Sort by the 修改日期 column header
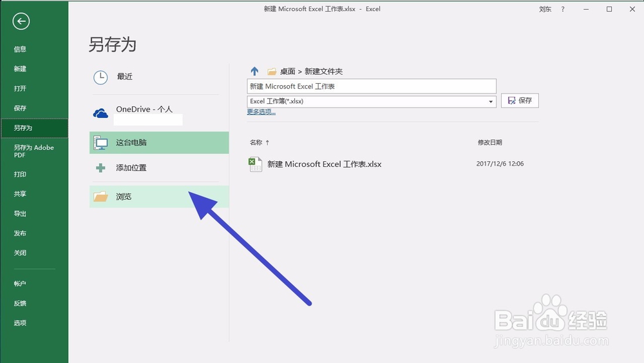Image resolution: width=644 pixels, height=363 pixels. pos(489,142)
